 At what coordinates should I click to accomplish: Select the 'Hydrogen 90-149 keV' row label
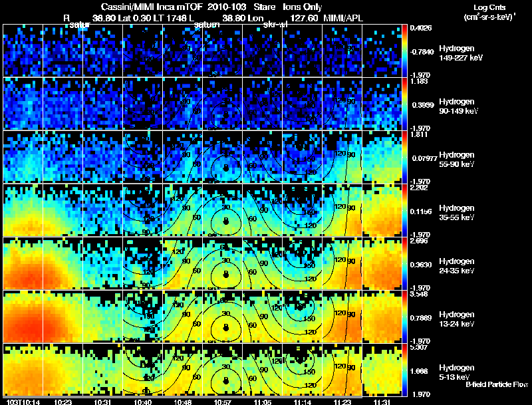(458, 106)
